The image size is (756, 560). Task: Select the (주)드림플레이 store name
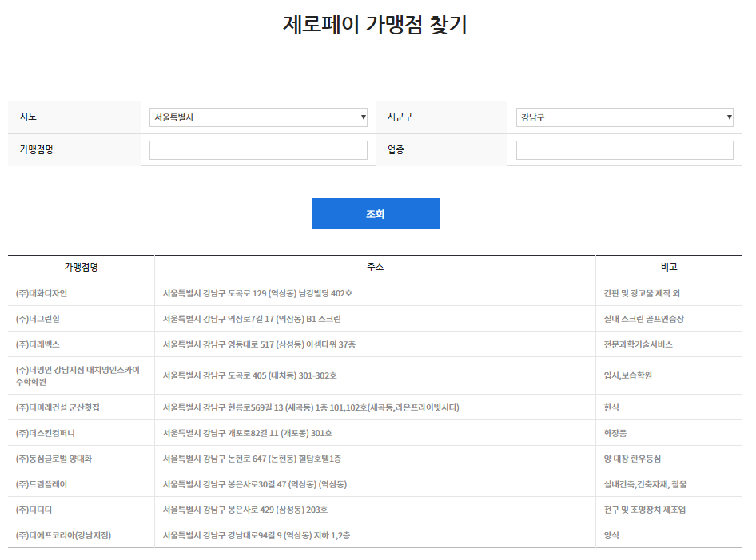click(42, 484)
